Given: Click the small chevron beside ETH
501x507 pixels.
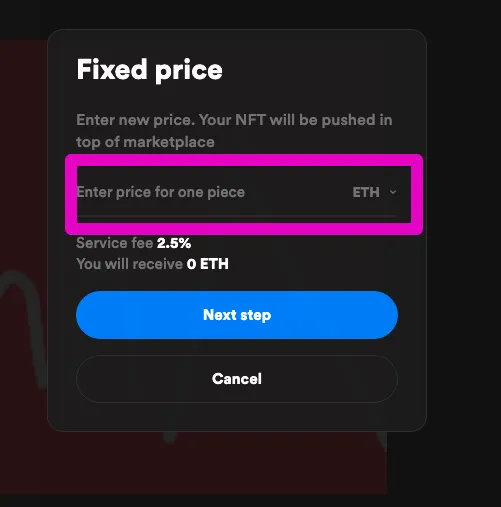Looking at the screenshot, I should click(x=393, y=192).
